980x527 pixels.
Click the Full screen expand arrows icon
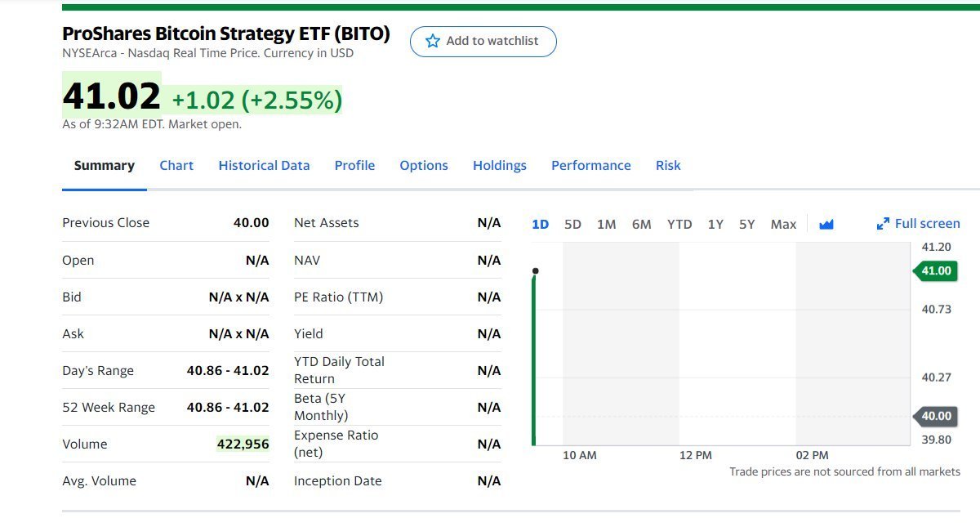tap(883, 224)
